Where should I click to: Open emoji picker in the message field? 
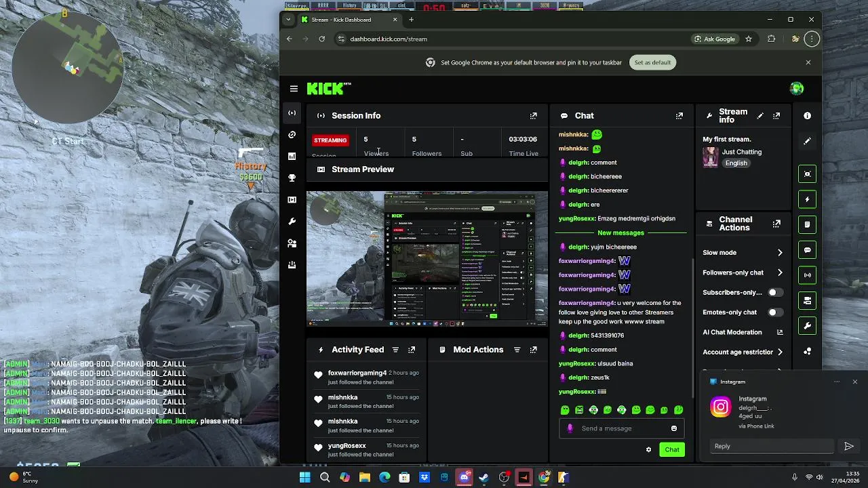click(x=673, y=428)
